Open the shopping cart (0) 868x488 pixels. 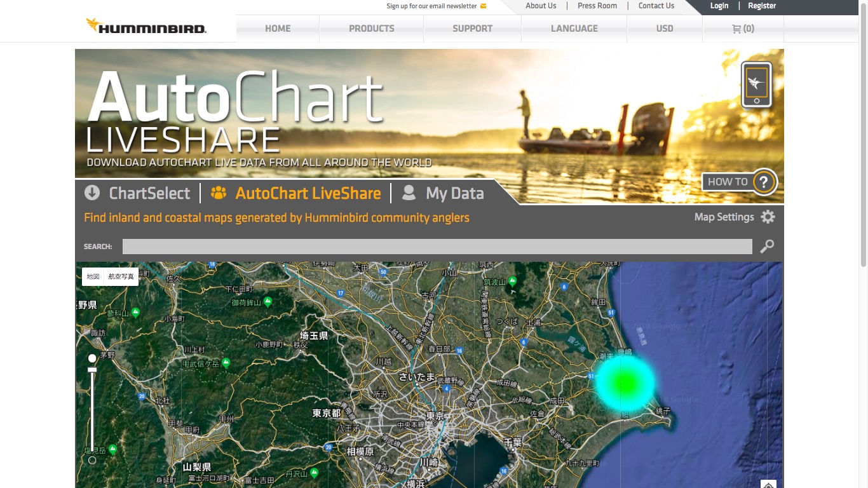tap(743, 29)
